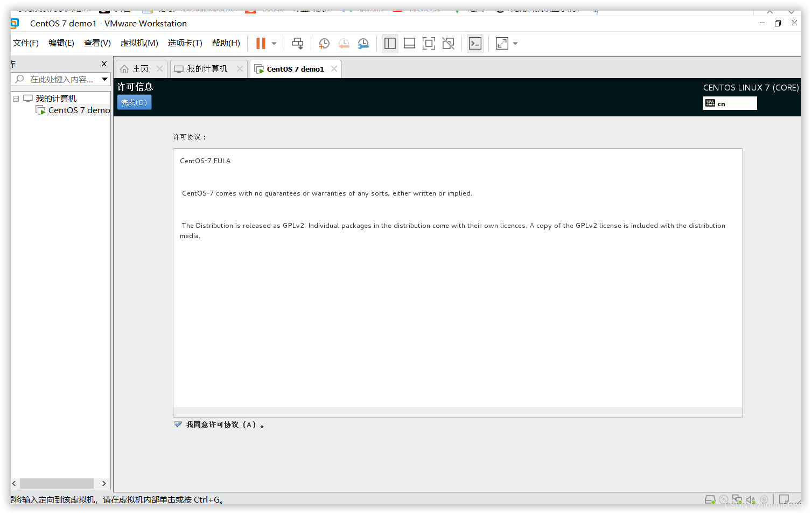Image resolution: width=812 pixels, height=515 pixels.
Task: Click the CENTOS LINUX 7 (CORE) label
Action: pyautogui.click(x=751, y=87)
